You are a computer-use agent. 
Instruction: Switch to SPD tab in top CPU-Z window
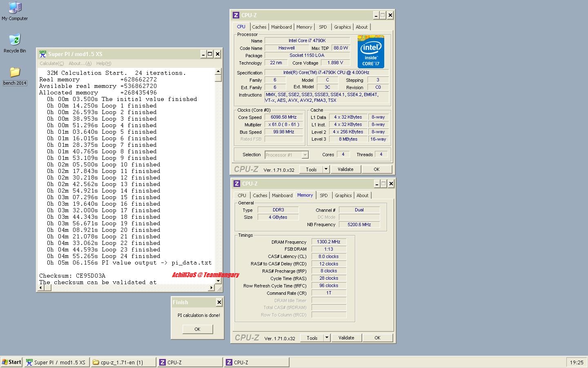(323, 27)
